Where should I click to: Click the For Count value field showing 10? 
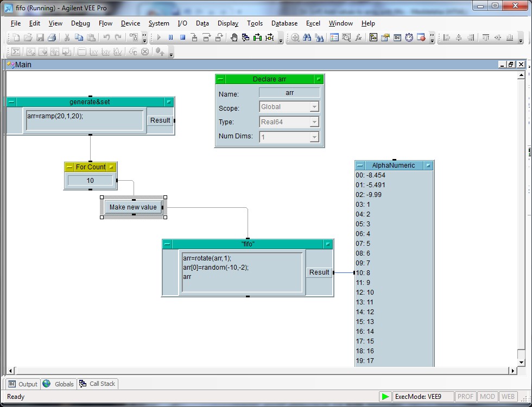pyautogui.click(x=90, y=181)
